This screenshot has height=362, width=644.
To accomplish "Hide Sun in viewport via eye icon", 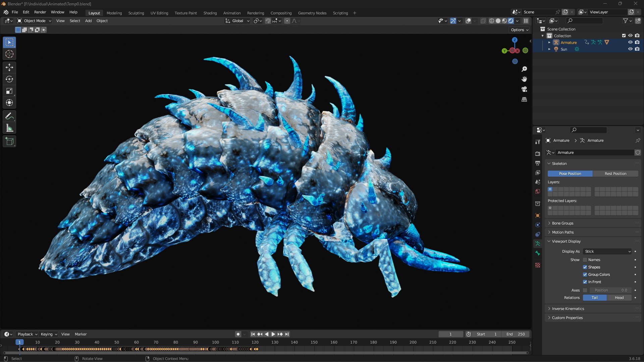I will coord(630,49).
